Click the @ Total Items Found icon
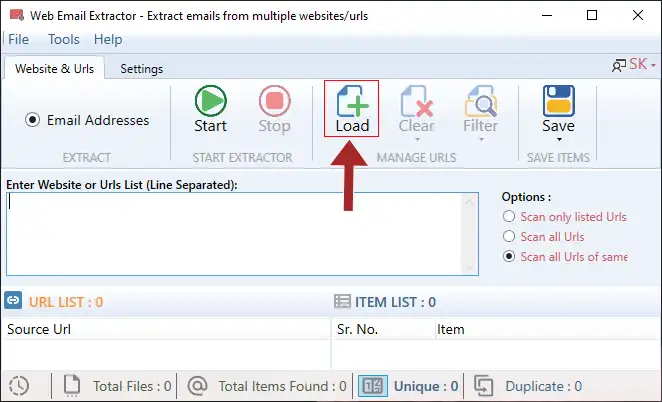 (197, 386)
